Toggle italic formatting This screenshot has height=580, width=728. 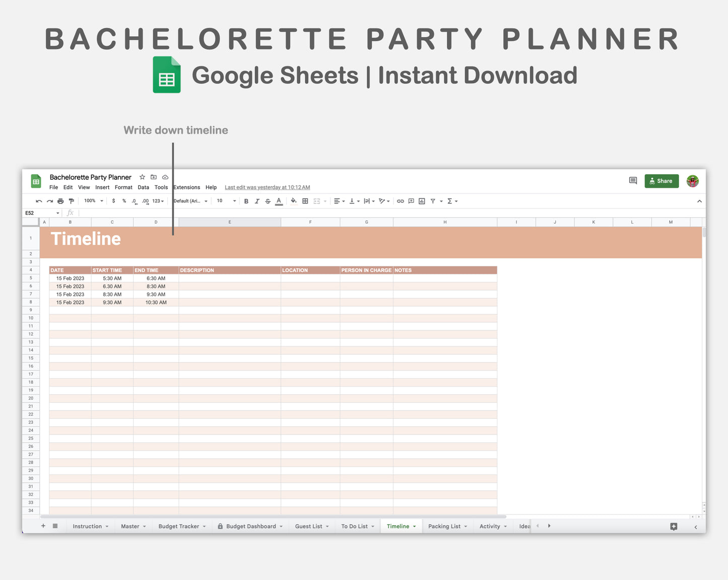click(257, 201)
